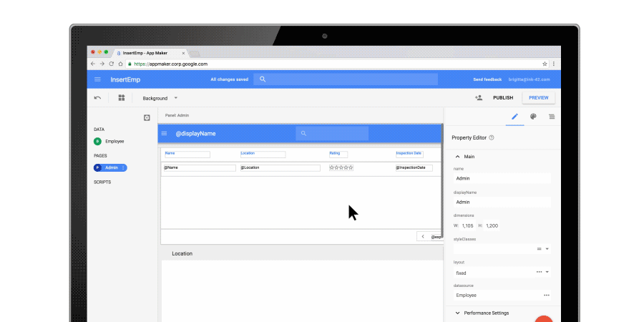Select the pencil Property Editor tab
Image resolution: width=644 pixels, height=322 pixels.
coord(514,117)
